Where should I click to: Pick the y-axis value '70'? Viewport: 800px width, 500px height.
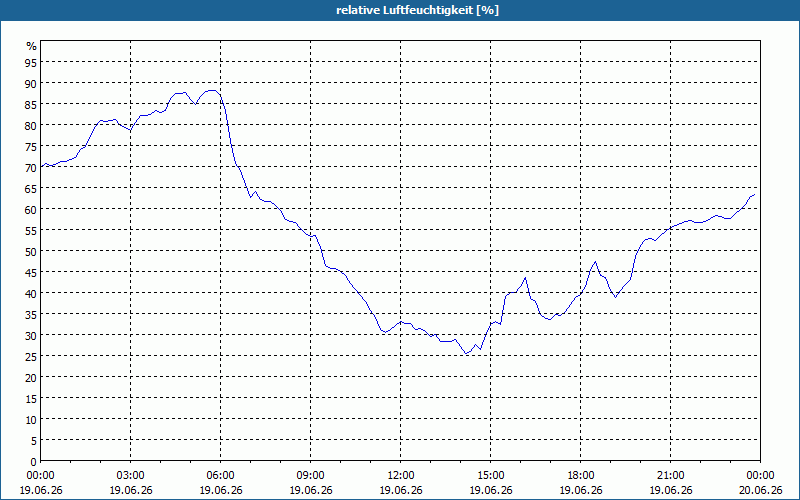click(31, 167)
